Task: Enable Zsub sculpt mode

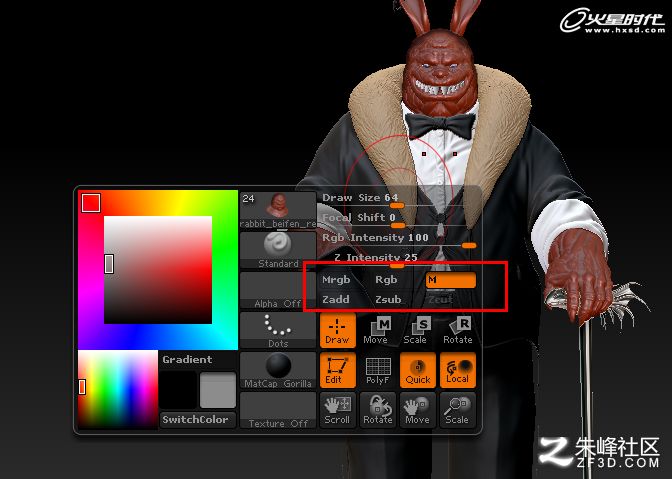Action: pos(388,299)
